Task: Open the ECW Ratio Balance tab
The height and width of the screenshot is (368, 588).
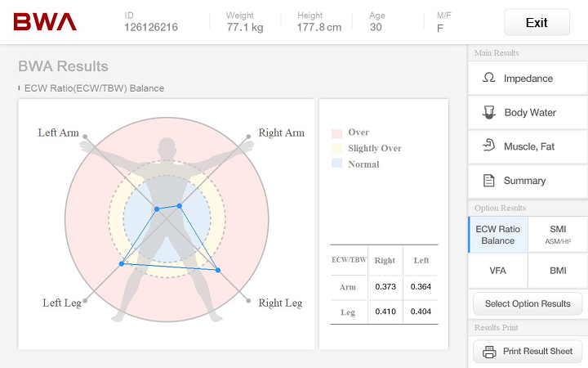Action: [x=497, y=235]
